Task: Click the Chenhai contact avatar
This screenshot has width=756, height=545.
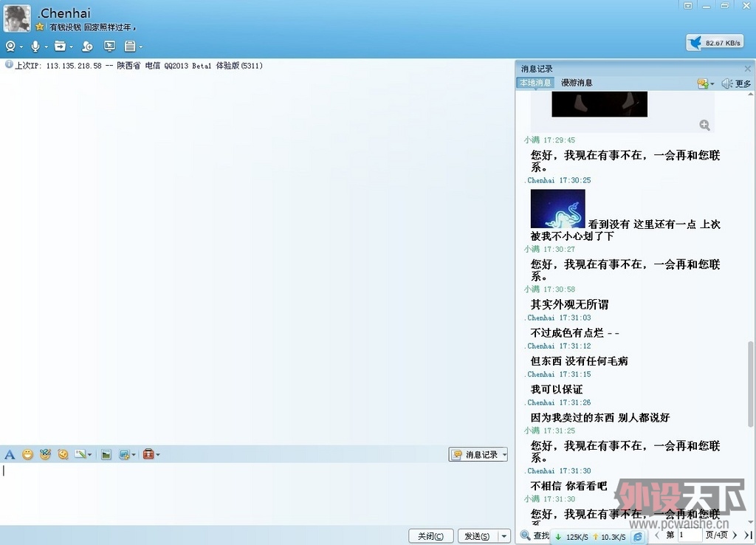Action: coord(17,18)
